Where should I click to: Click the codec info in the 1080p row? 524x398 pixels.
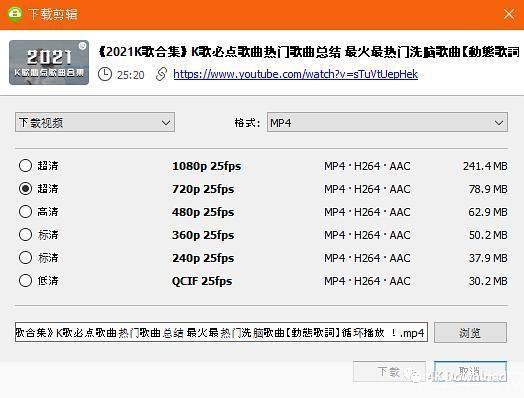pos(367,166)
